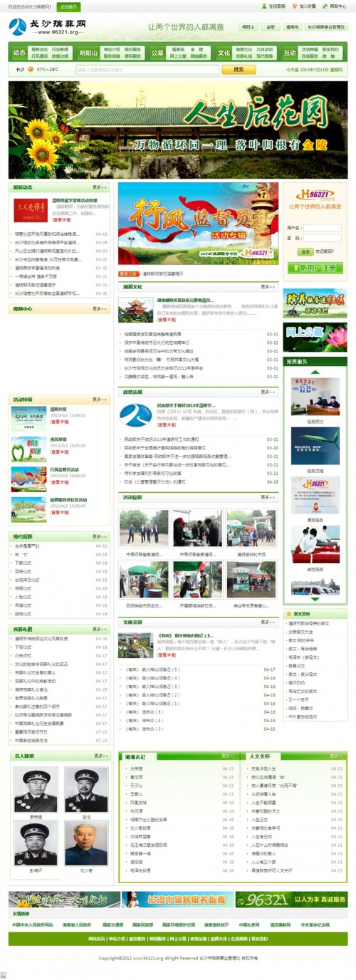The height and width of the screenshot is (980, 356).
Task: Open the 长沙殡葬事业管理处 shortcut button
Action: pyautogui.click(x=327, y=26)
